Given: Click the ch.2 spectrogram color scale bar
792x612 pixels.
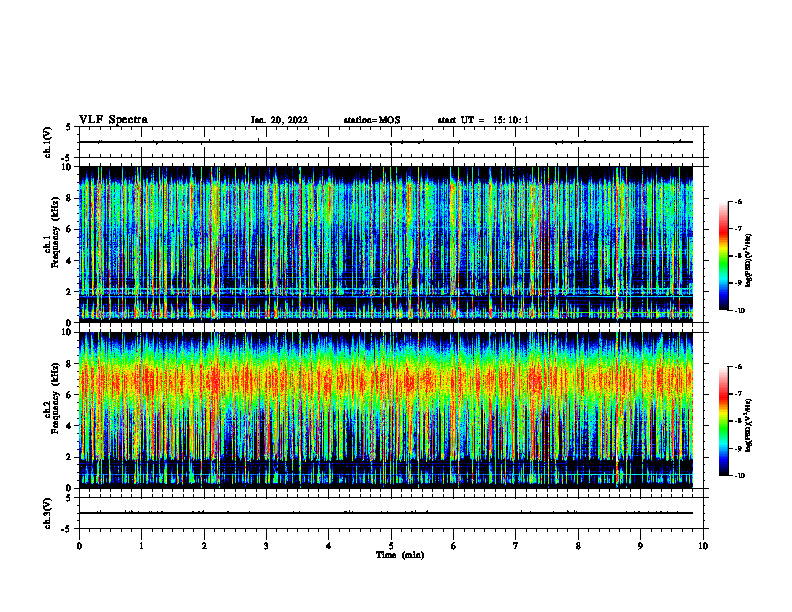Looking at the screenshot, I should [723, 421].
